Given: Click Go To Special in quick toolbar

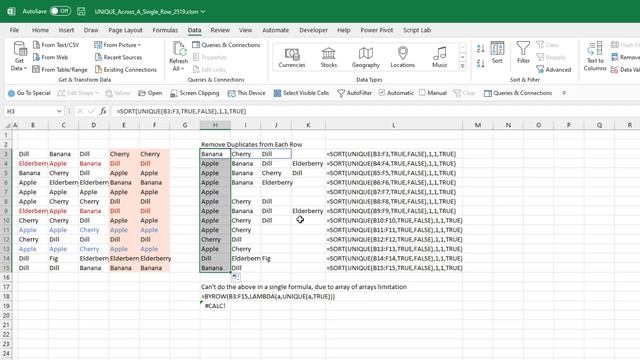Looking at the screenshot, I should click(x=29, y=93).
